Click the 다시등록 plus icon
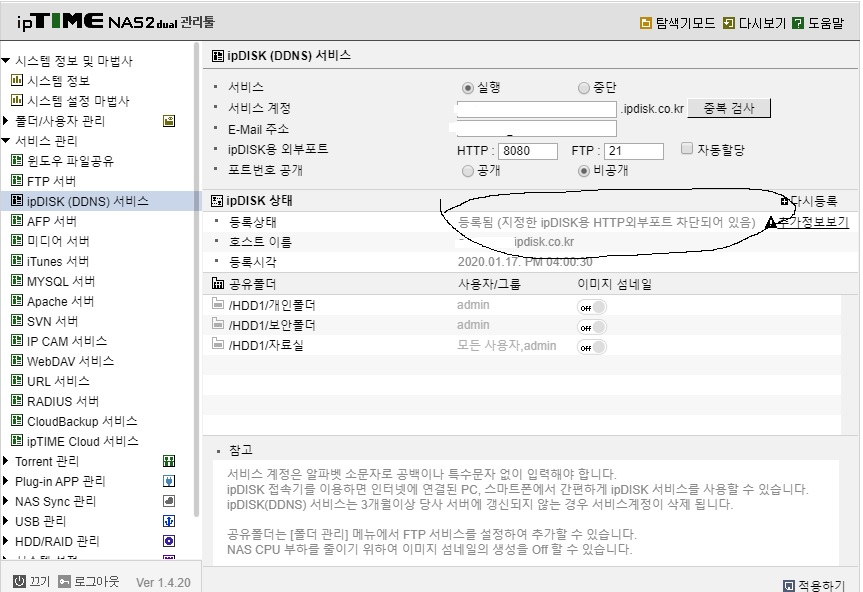The width and height of the screenshot is (863, 592). (785, 201)
